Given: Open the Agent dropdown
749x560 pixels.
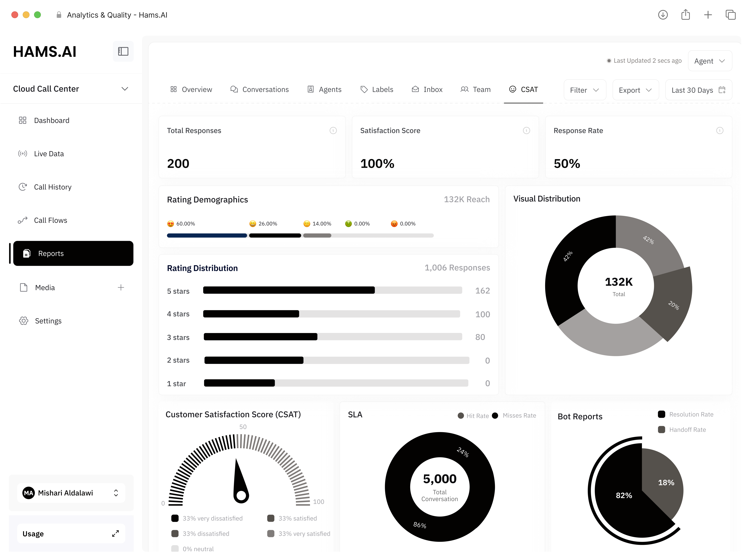Looking at the screenshot, I should [710, 61].
